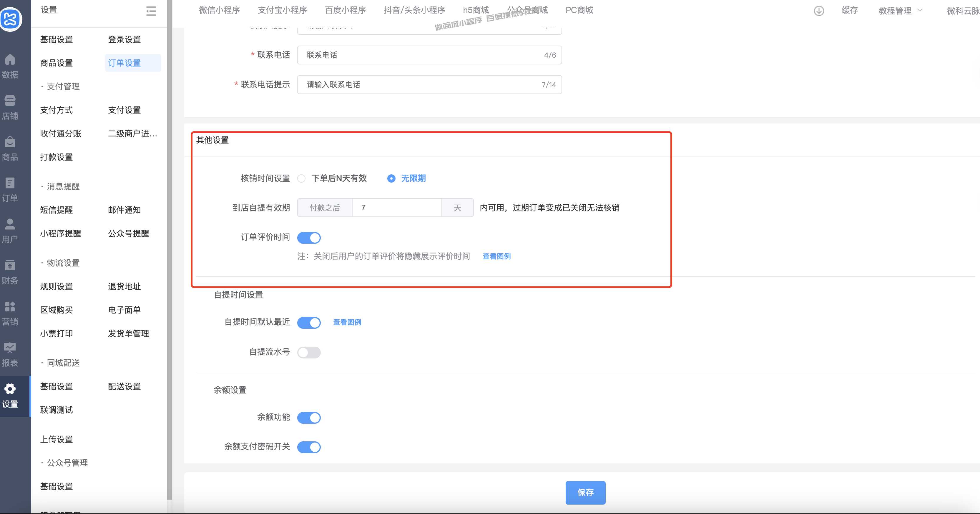Viewport: 980px width, 514px height.
Task: Open 退货地址 menu item
Action: [124, 287]
